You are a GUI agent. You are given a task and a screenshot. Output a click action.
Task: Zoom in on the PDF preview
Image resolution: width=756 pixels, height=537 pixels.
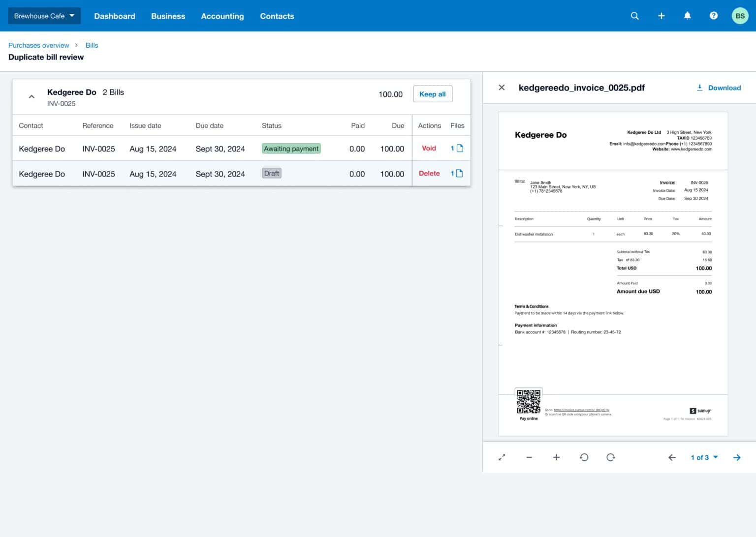tap(556, 457)
